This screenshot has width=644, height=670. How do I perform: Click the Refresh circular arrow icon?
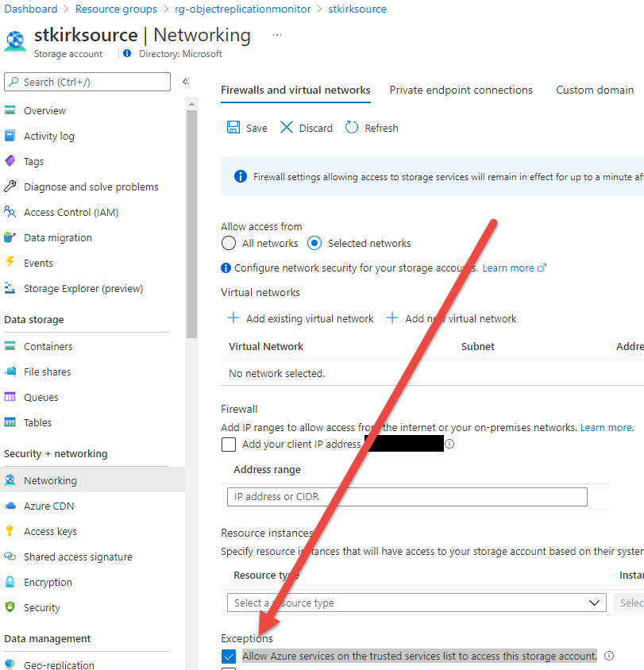[351, 127]
